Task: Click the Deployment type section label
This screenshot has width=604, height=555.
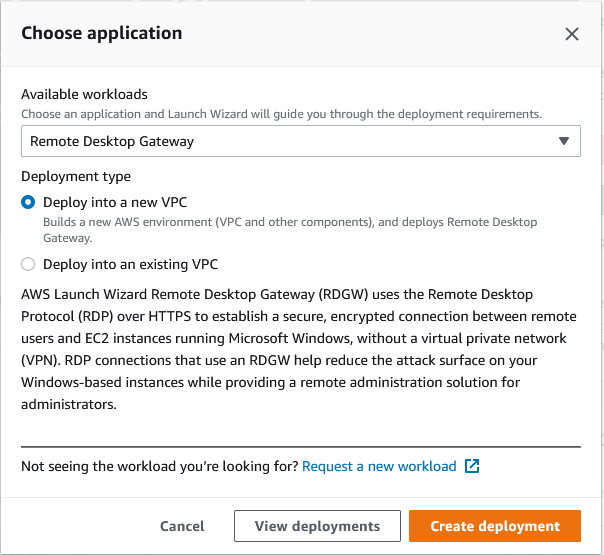Action: pyautogui.click(x=76, y=176)
